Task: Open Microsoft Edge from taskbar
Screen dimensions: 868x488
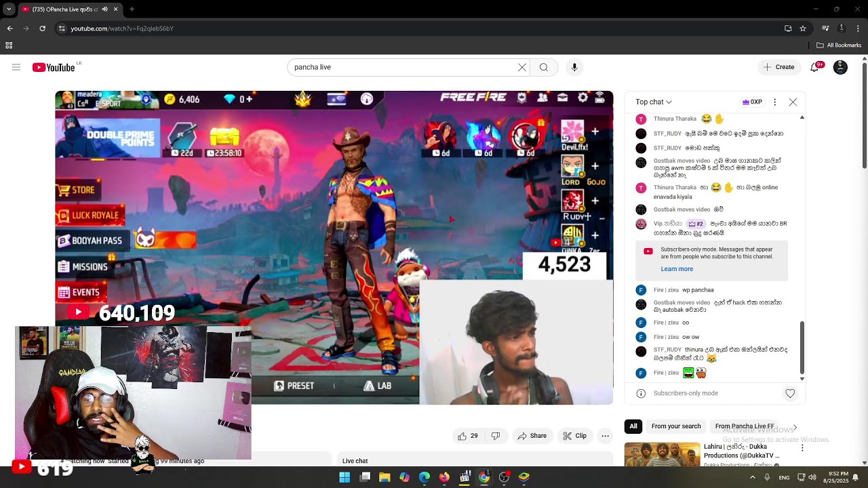Action: [425, 477]
